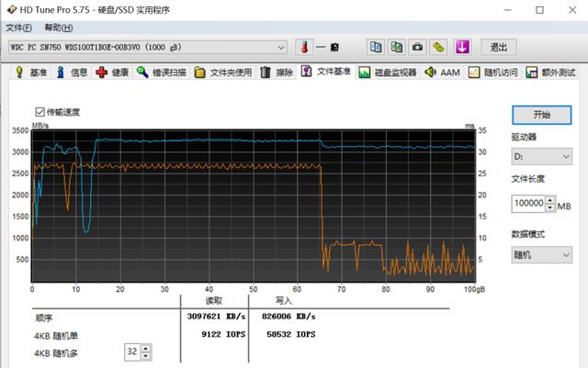Click the magenta download arrow icon
The image size is (588, 368).
[462, 47]
